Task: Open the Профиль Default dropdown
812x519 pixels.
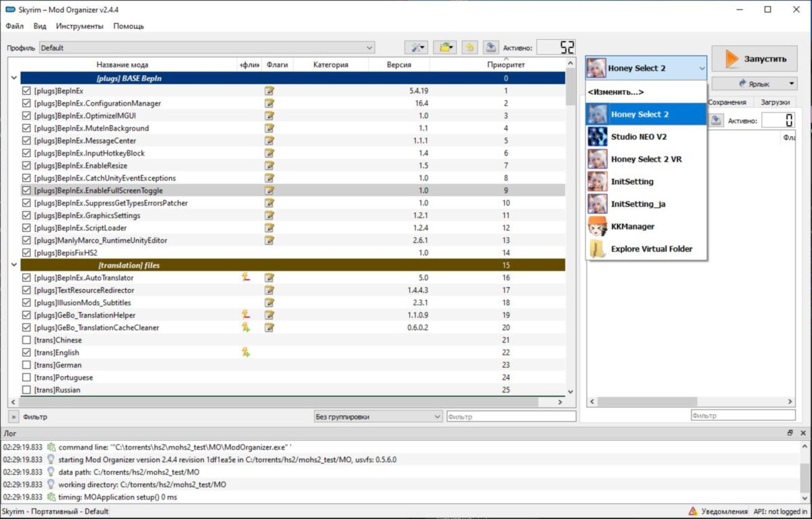Action: (x=207, y=48)
